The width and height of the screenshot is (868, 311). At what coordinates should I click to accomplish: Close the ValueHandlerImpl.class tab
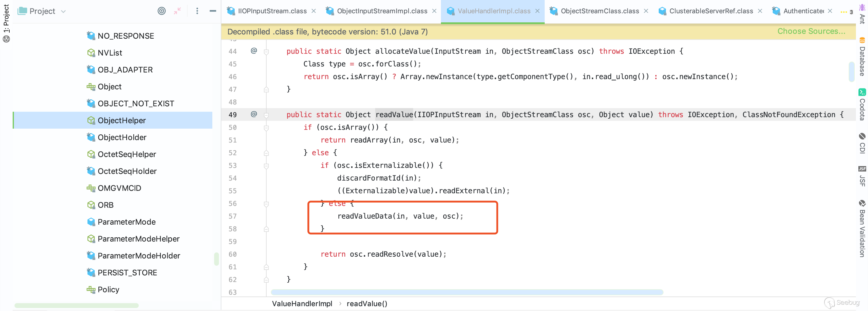point(537,11)
